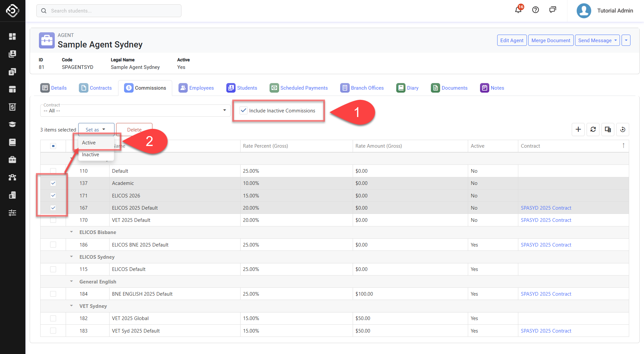Open the help question mark icon
The height and width of the screenshot is (354, 644).
535,10
